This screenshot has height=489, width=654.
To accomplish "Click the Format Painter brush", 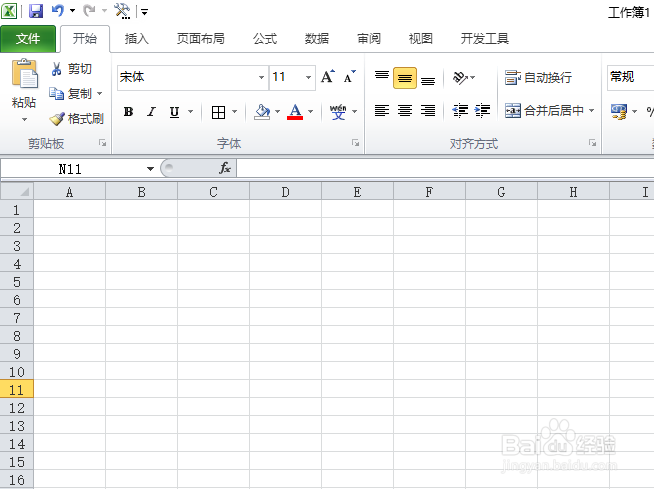I will pos(76,118).
